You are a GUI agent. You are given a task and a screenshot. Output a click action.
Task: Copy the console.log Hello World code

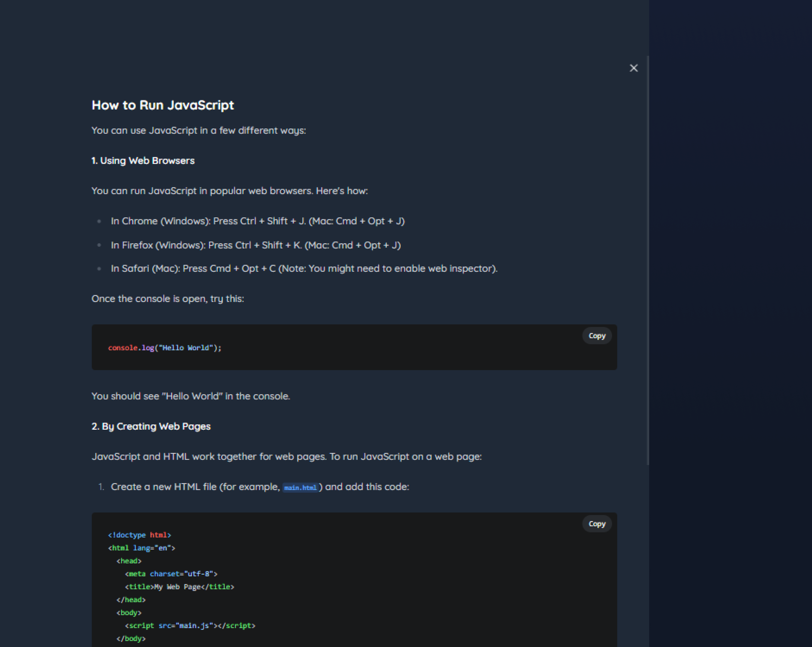(x=597, y=336)
